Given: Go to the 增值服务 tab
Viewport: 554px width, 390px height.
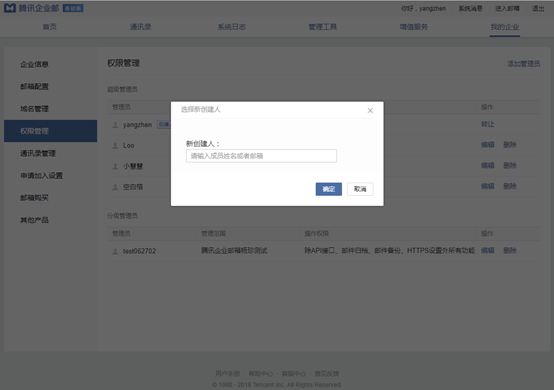Looking at the screenshot, I should click(414, 27).
